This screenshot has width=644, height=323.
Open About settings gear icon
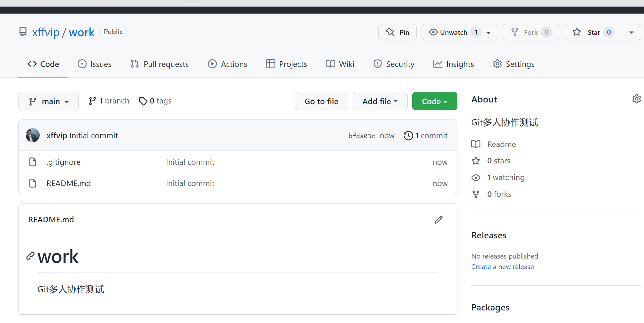tap(636, 99)
